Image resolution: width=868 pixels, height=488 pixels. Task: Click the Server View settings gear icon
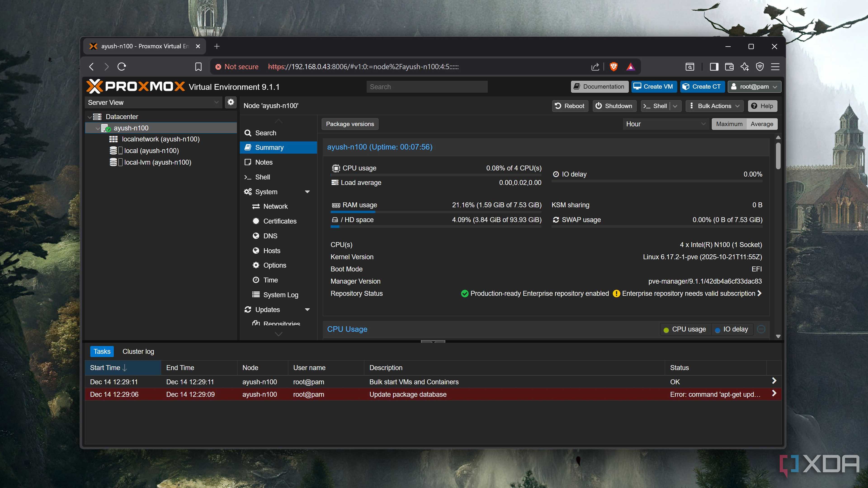tap(231, 102)
